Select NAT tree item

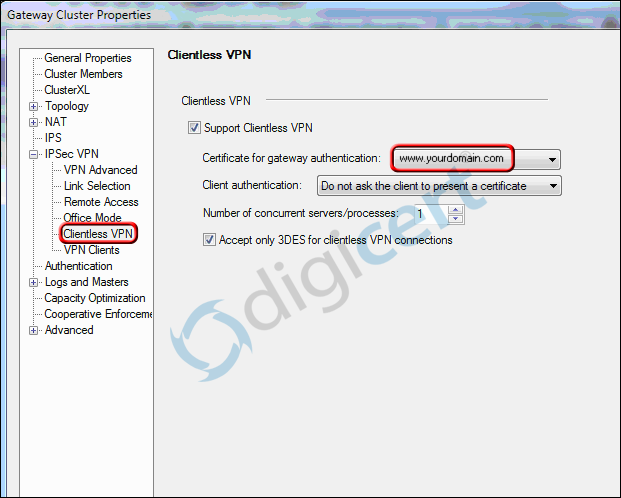pos(56,122)
